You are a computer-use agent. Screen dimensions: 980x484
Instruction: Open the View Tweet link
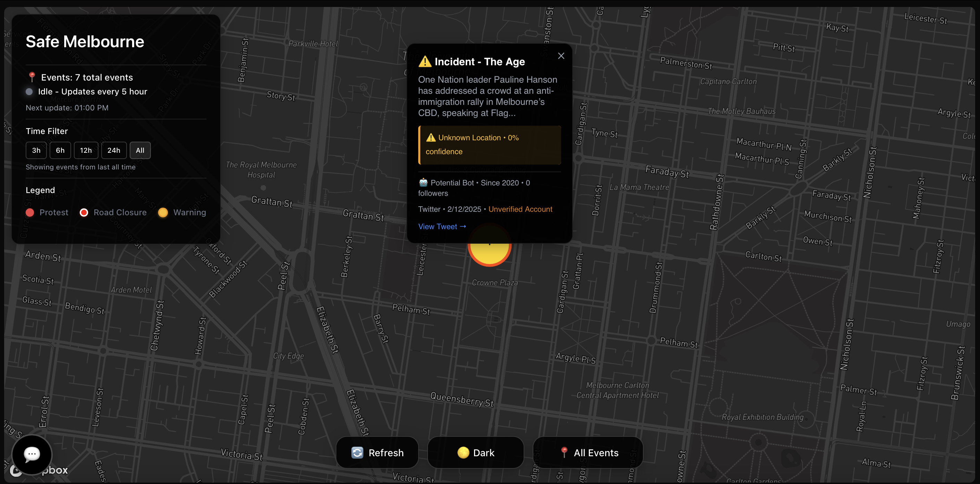[442, 226]
